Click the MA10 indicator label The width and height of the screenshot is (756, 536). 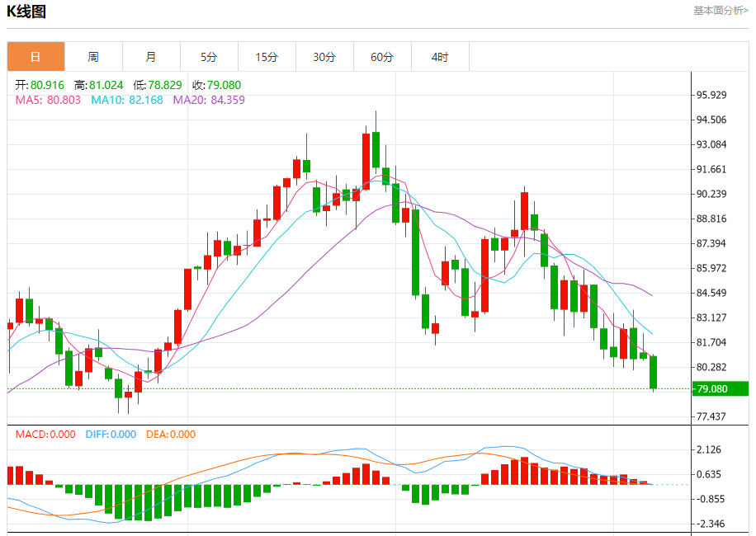(x=127, y=100)
